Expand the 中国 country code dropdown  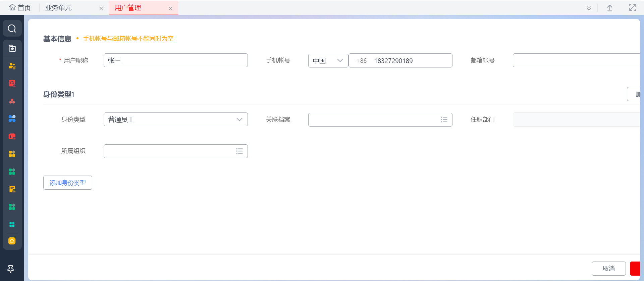[328, 60]
